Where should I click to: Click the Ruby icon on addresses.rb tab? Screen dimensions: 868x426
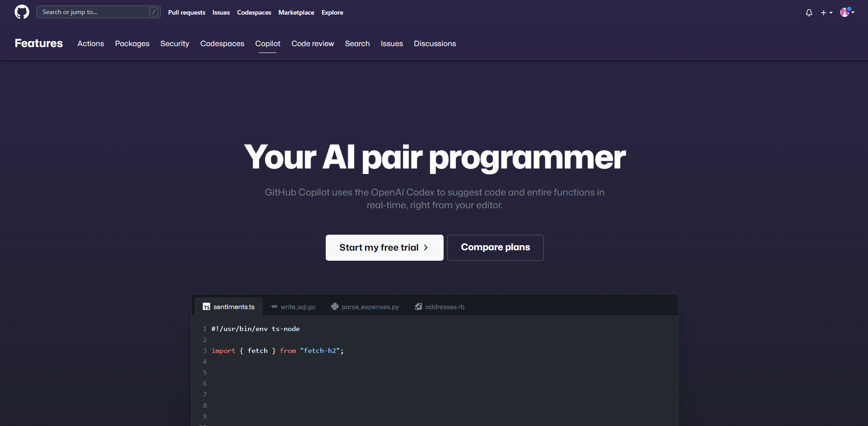pos(418,306)
